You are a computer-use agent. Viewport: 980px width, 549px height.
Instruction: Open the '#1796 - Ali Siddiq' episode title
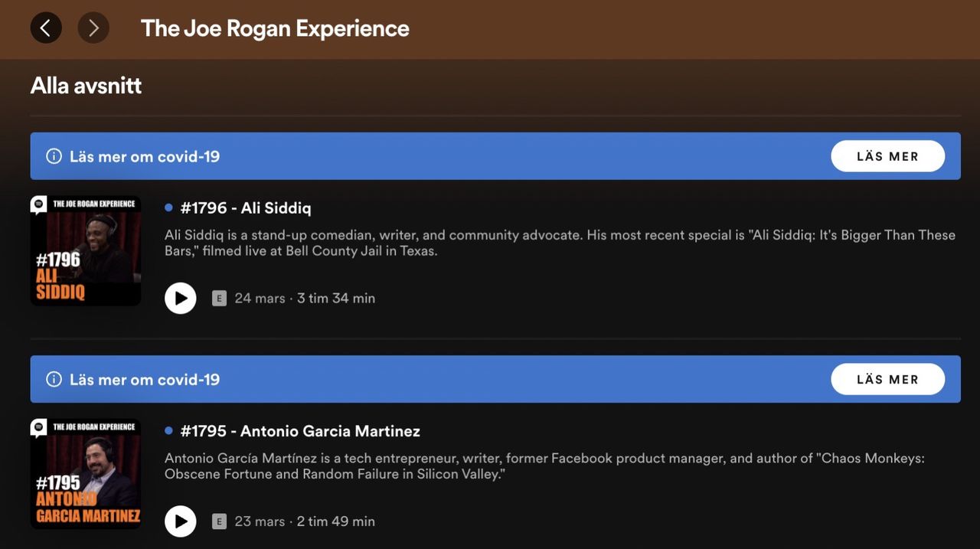coord(246,208)
